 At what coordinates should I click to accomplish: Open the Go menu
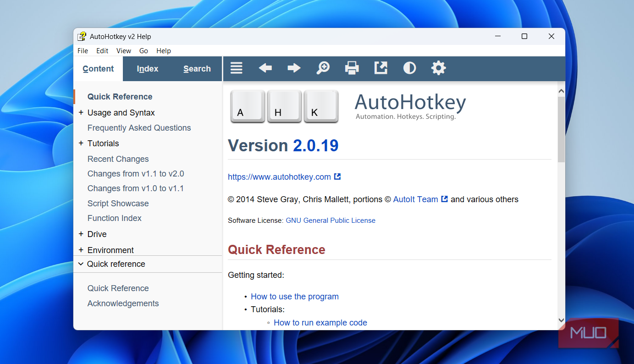(143, 51)
